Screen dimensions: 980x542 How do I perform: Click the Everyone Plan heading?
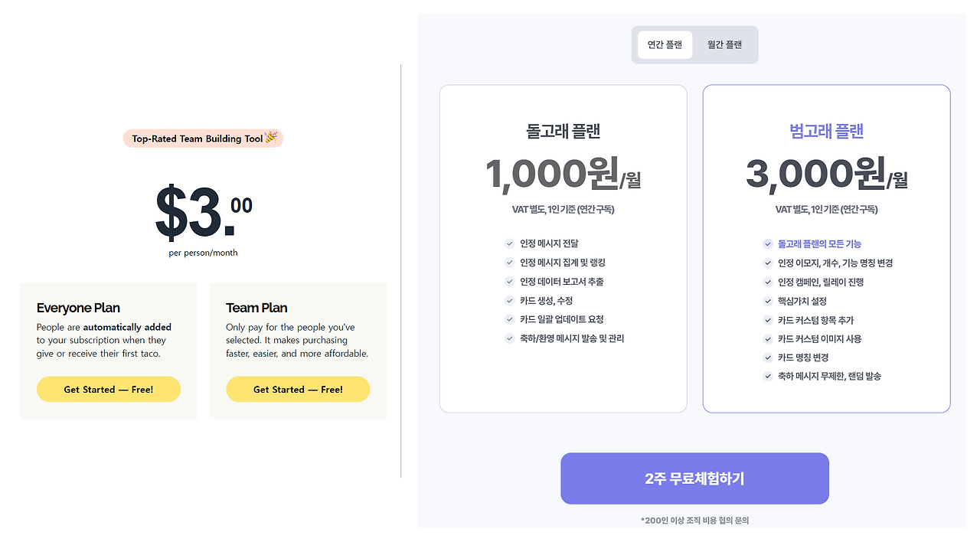tap(78, 308)
